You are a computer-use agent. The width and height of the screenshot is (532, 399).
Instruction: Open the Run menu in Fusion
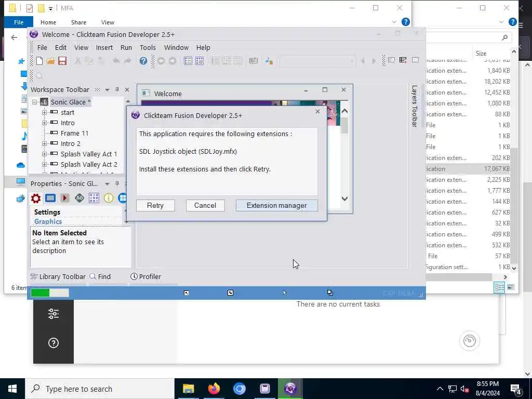(x=126, y=47)
